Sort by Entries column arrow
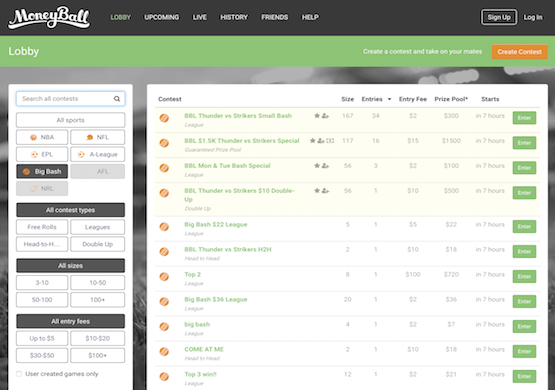 click(389, 99)
